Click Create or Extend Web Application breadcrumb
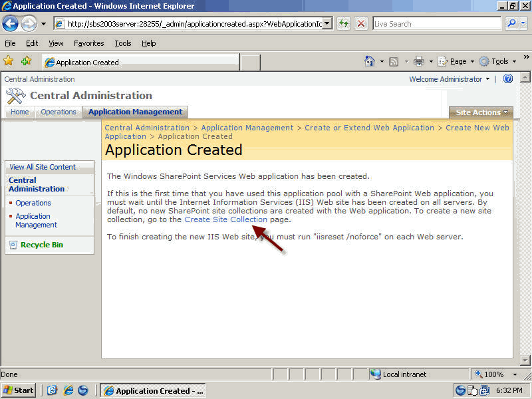 tap(369, 128)
